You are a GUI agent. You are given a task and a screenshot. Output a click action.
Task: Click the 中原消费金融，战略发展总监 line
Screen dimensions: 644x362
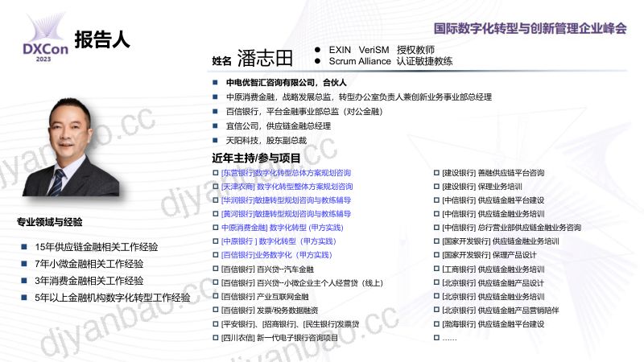(x=359, y=97)
